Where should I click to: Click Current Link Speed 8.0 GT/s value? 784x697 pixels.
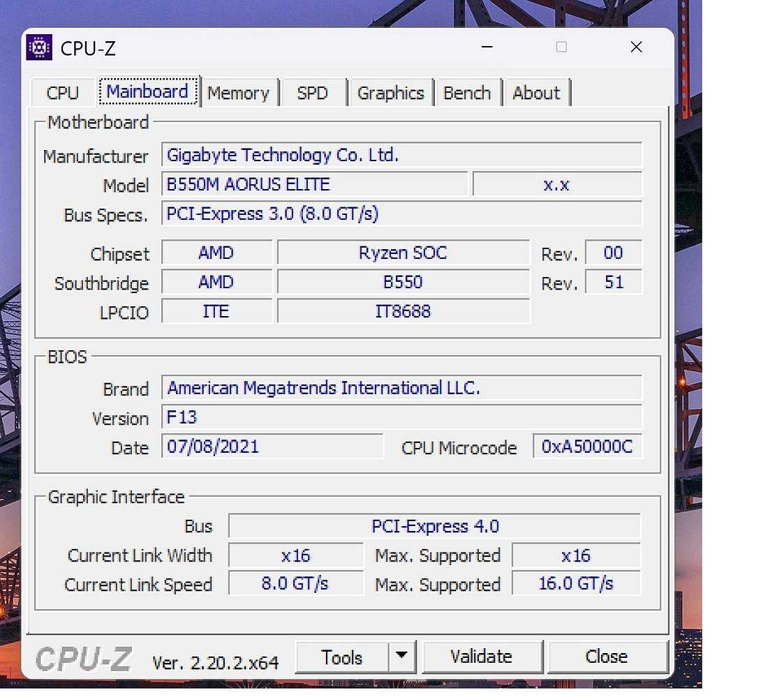pos(295,583)
